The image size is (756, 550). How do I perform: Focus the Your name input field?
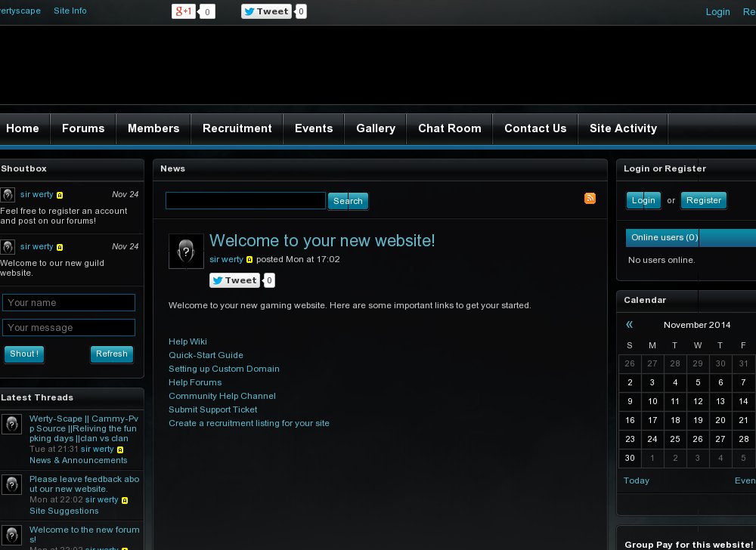[x=69, y=303]
